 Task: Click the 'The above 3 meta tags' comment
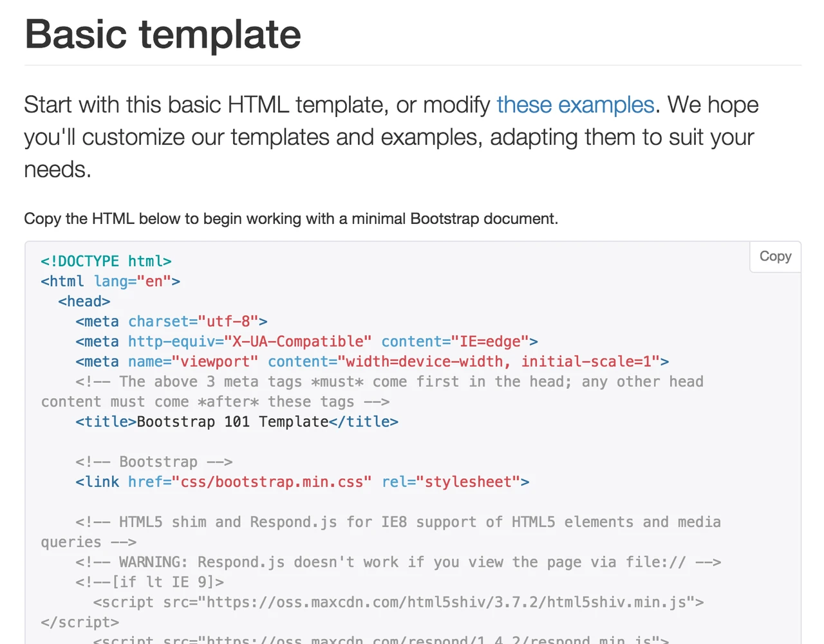pyautogui.click(x=372, y=392)
